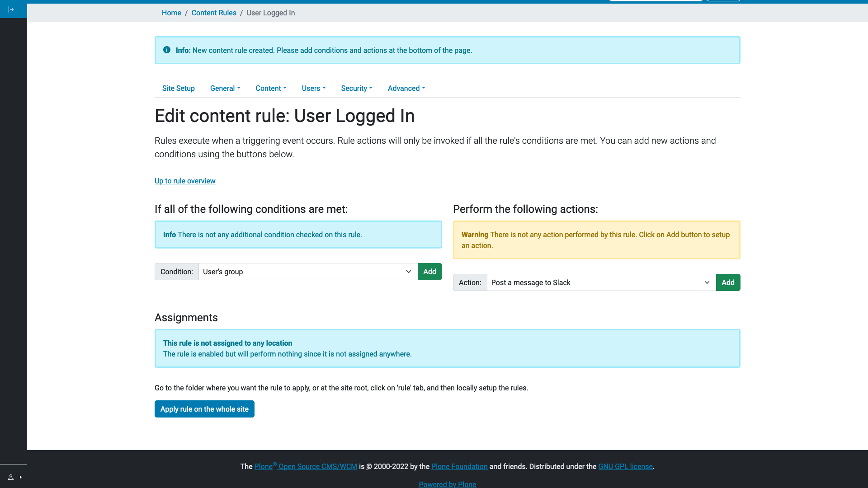868x488 pixels.
Task: Go to Content Rules breadcrumb
Action: pyautogui.click(x=214, y=13)
